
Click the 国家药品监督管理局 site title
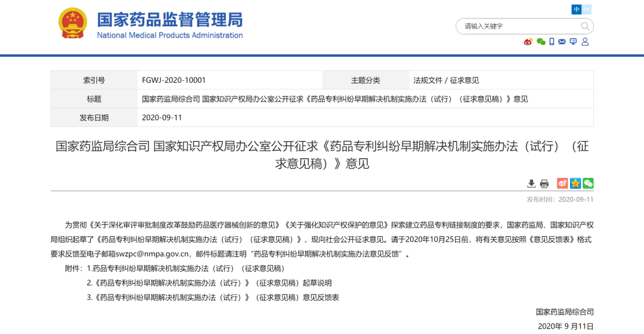[x=169, y=20]
